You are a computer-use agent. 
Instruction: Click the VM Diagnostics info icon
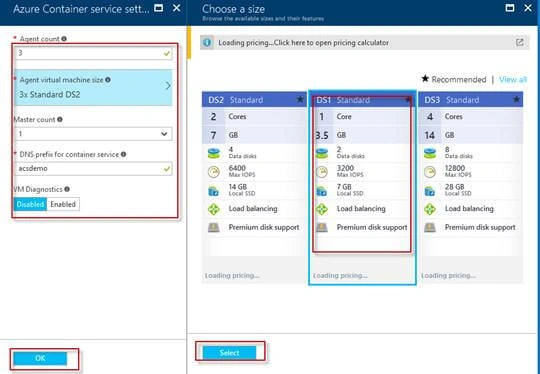tap(67, 189)
